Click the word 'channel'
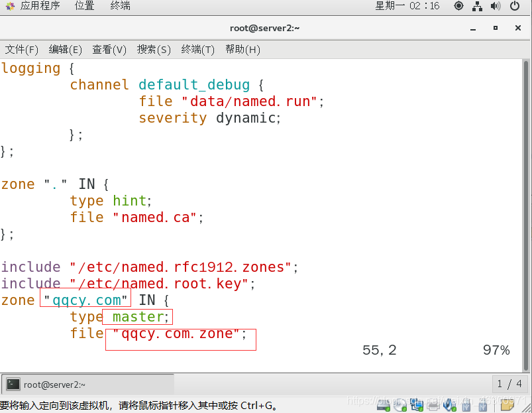Viewport: 532px width, 413px height. [x=99, y=85]
